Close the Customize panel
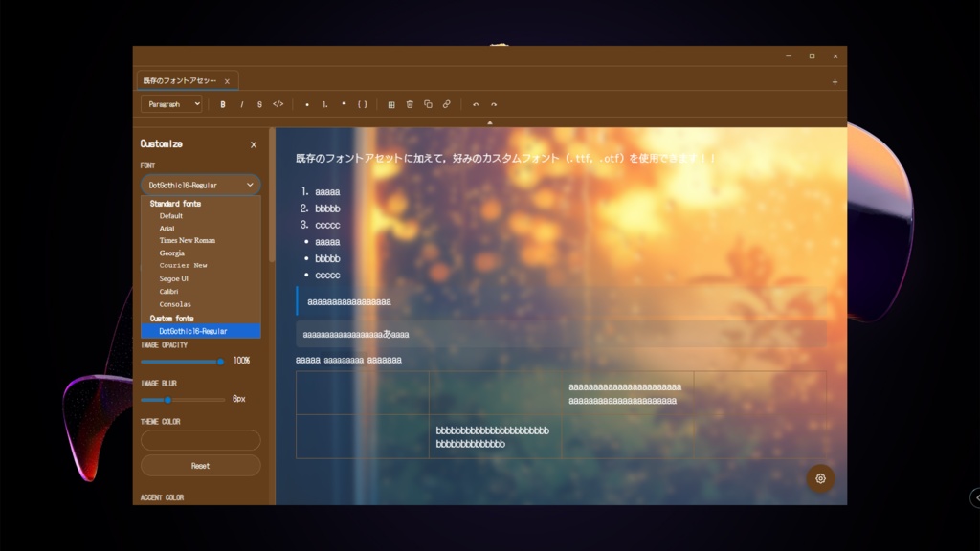This screenshot has width=980, height=551. click(253, 144)
